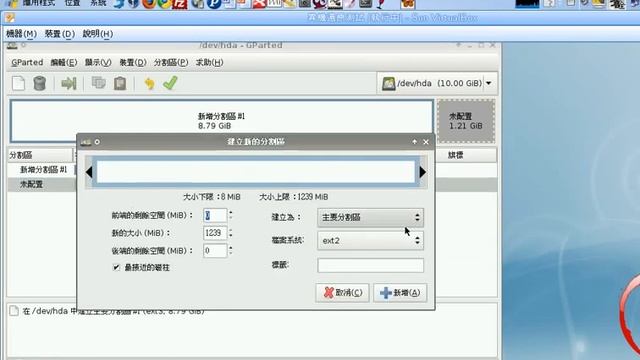The image size is (640, 360).
Task: Select the unallocated 1.21 GiB block
Action: 466,121
